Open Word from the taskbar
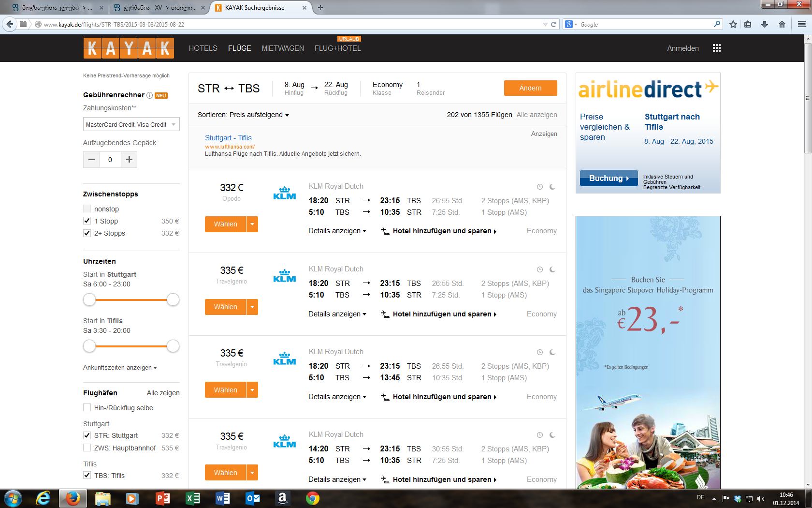 coord(223,498)
